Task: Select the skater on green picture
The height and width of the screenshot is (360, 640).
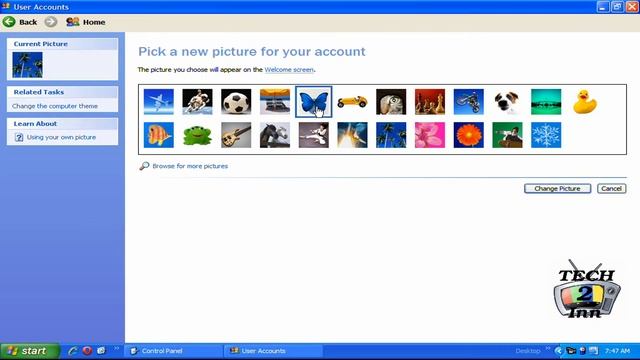Action: 507,135
